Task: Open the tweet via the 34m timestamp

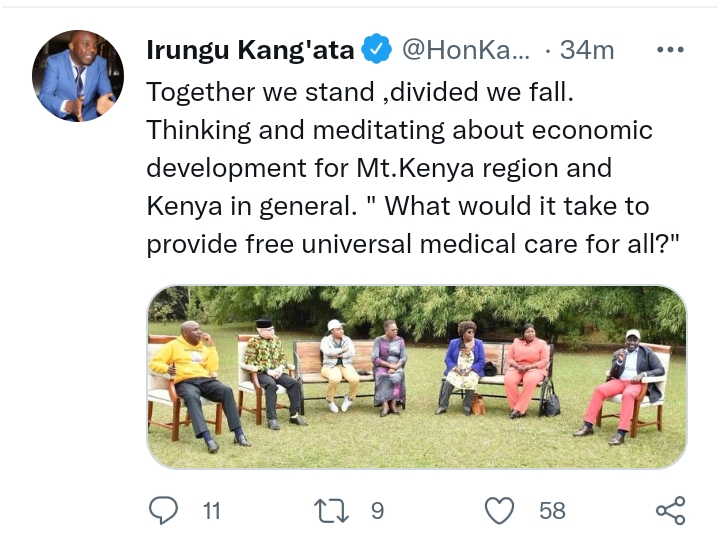Action: 587,50
